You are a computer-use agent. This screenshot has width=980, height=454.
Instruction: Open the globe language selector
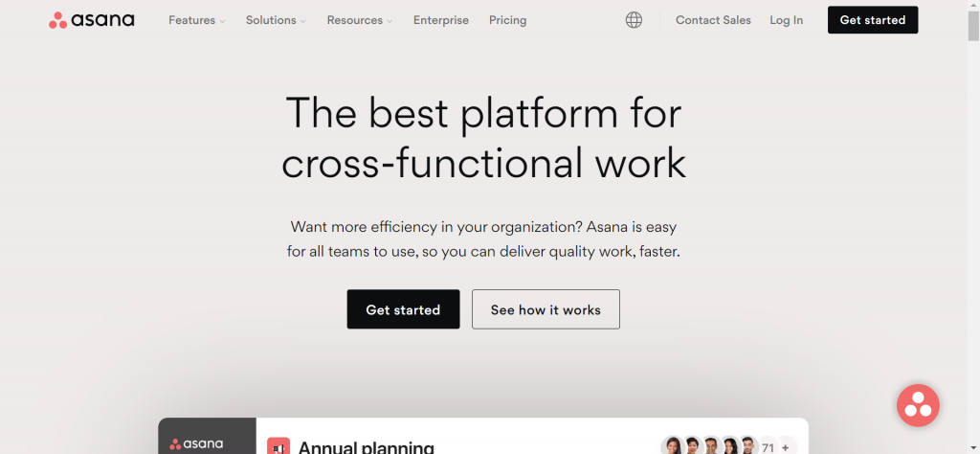coord(634,20)
